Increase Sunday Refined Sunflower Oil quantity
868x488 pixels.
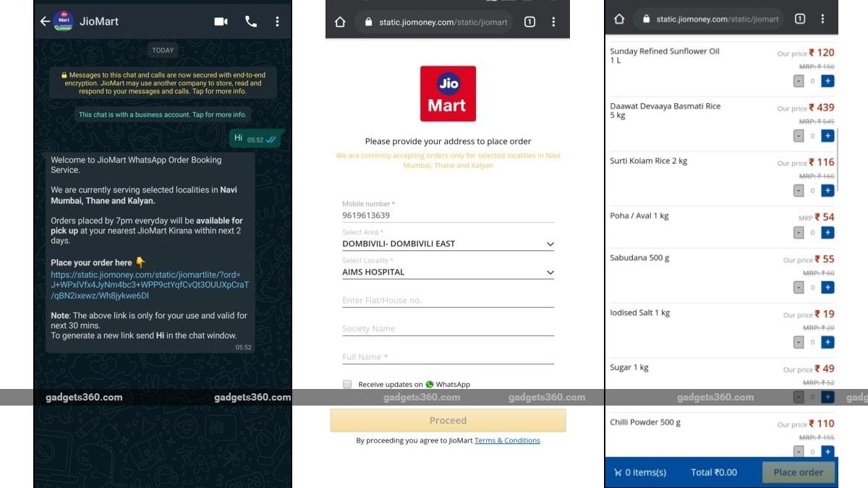pyautogui.click(x=827, y=81)
